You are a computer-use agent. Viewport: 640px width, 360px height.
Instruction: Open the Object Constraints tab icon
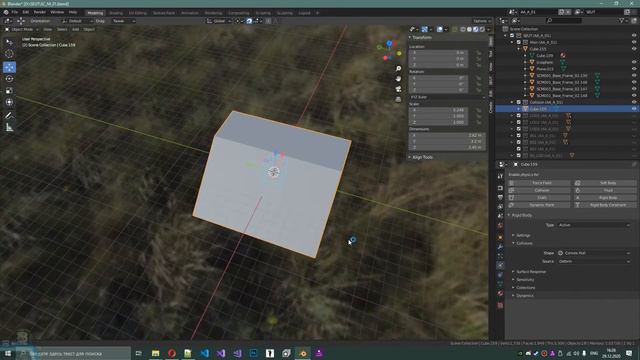(x=500, y=275)
